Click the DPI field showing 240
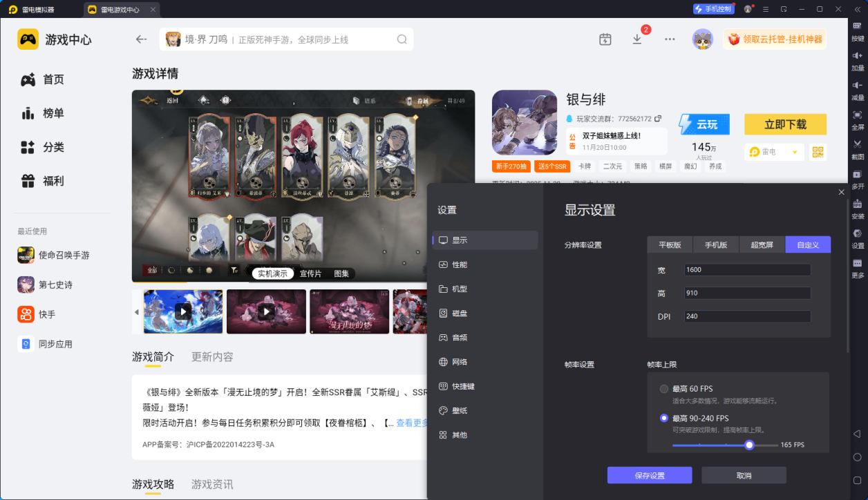Screen dimensions: 868x500 (x=747, y=316)
